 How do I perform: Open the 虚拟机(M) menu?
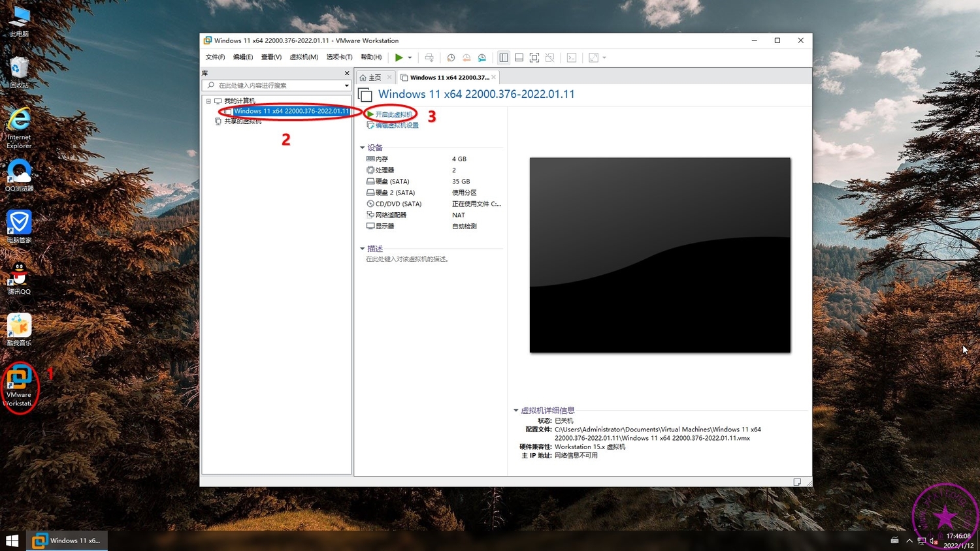click(304, 57)
